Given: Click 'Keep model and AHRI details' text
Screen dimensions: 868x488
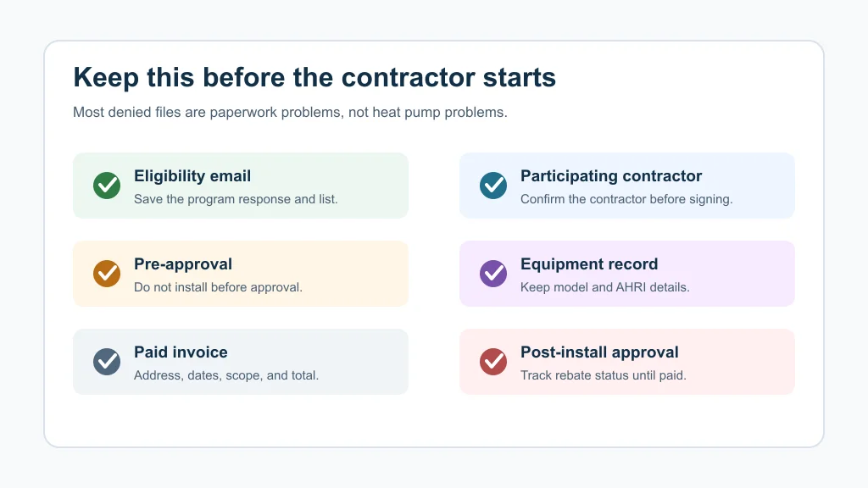Looking at the screenshot, I should pos(605,287).
